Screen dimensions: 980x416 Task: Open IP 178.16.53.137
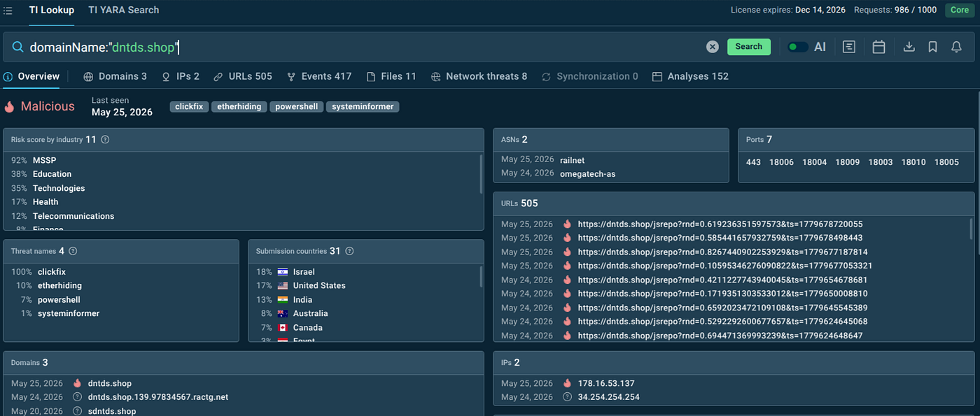[606, 383]
